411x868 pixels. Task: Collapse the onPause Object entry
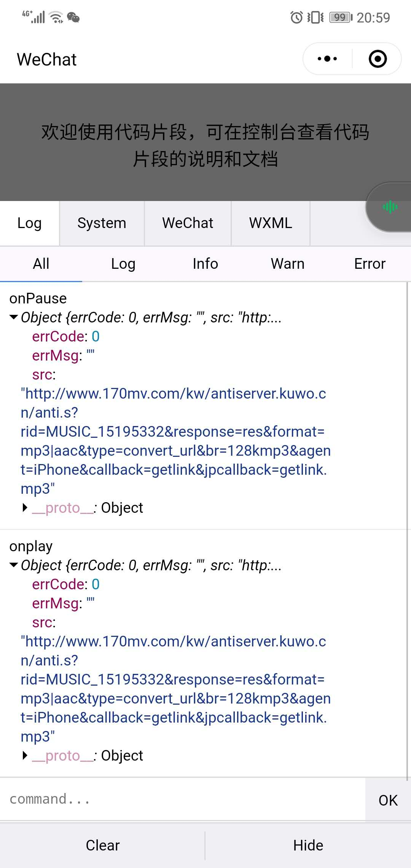14,317
